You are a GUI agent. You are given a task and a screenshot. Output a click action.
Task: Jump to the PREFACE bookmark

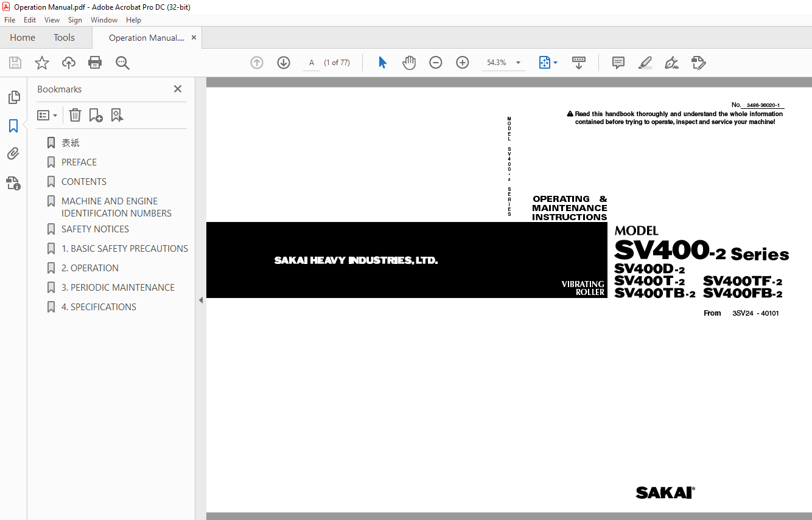[x=79, y=162]
